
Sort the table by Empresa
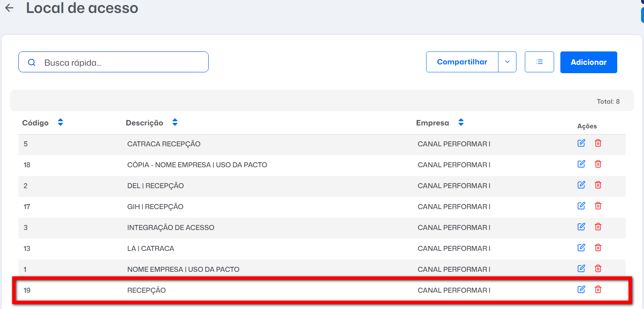coord(461,123)
